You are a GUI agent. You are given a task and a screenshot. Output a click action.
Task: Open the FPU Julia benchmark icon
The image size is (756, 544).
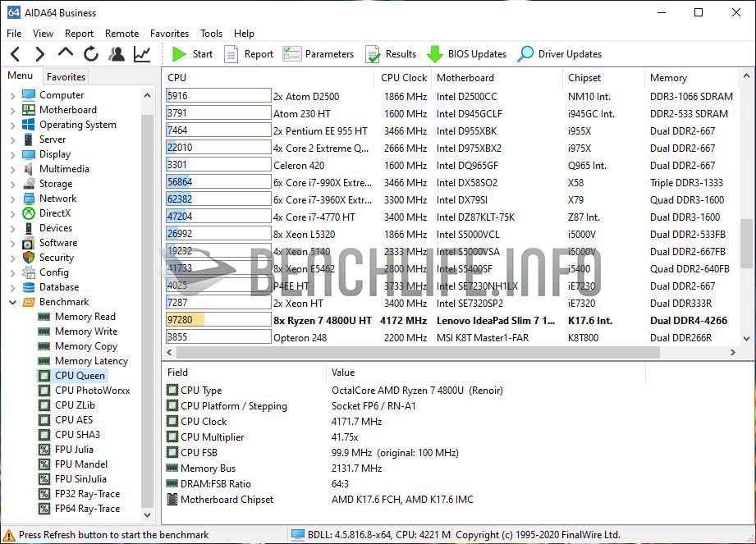tap(44, 450)
